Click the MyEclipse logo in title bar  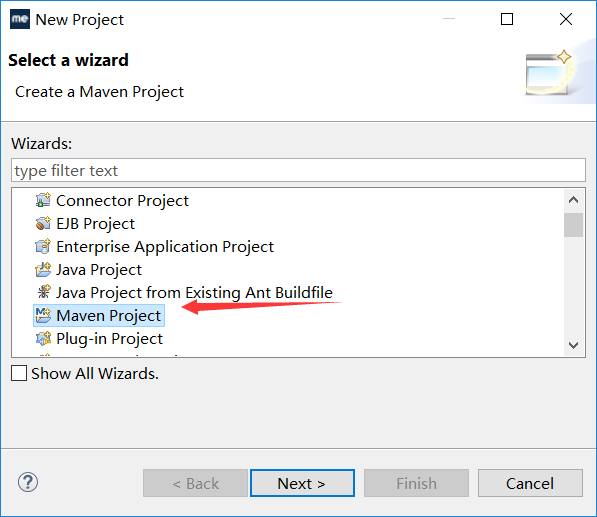pos(20,19)
